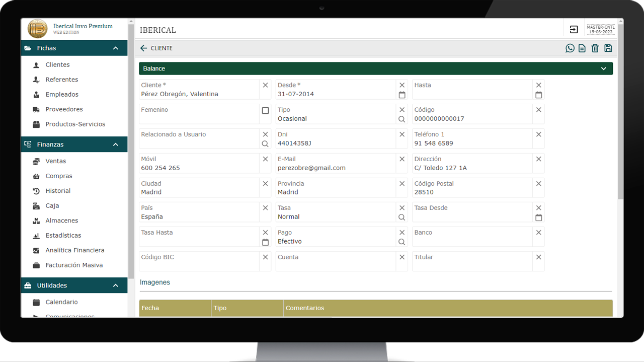Expand the Balance section chevron
The image size is (644, 362).
click(x=604, y=68)
